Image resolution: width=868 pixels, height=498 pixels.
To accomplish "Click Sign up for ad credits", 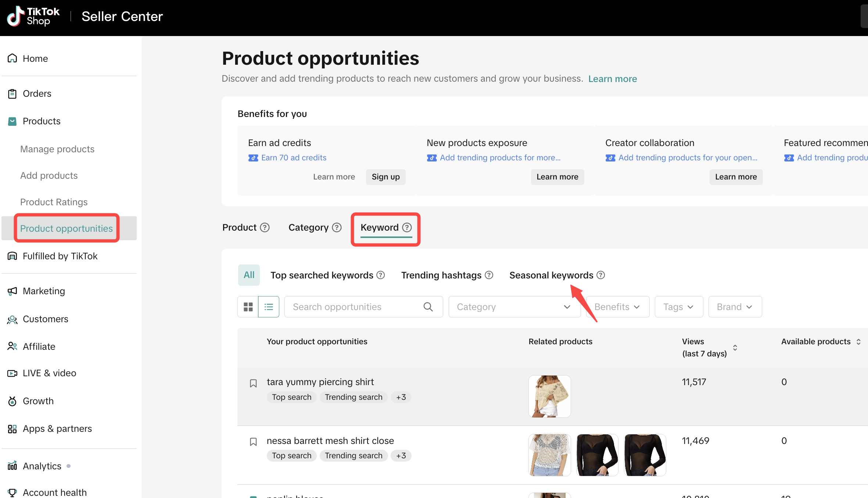I will [x=385, y=177].
